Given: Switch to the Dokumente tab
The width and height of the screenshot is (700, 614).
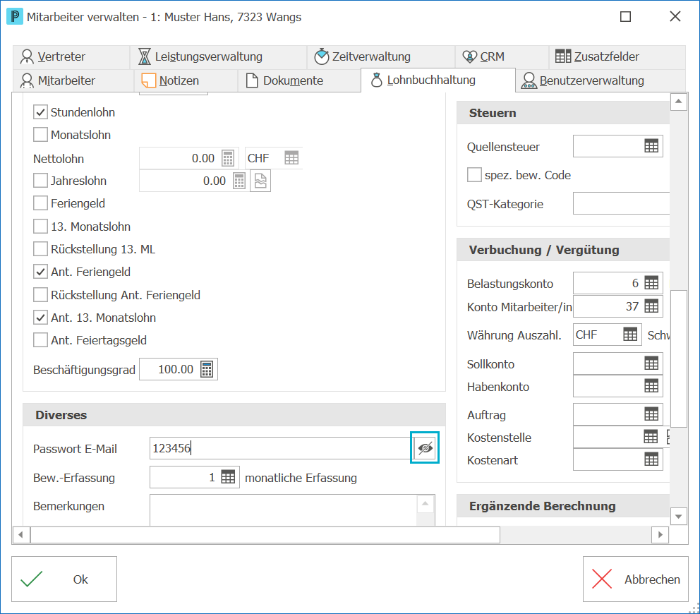Looking at the screenshot, I should 299,80.
